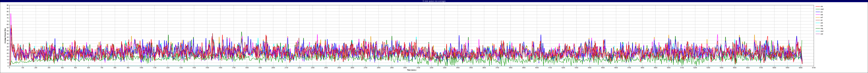Select the sdg legend label

pyautogui.click(x=822, y=28)
